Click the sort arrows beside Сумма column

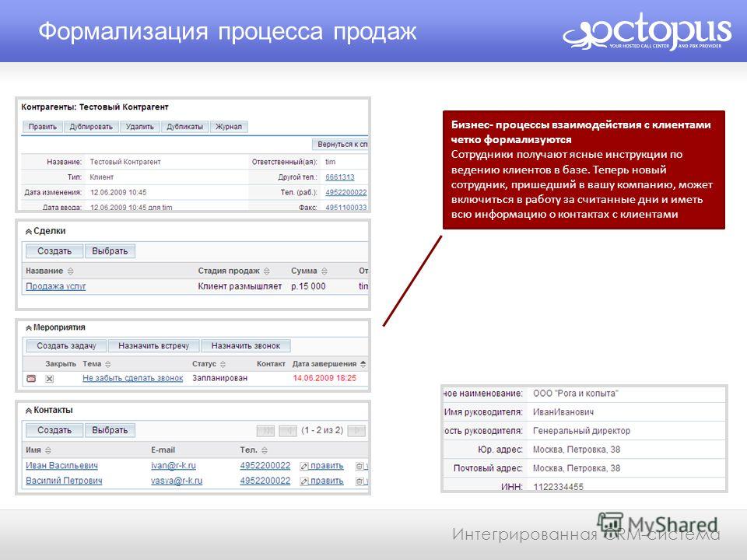click(x=324, y=271)
